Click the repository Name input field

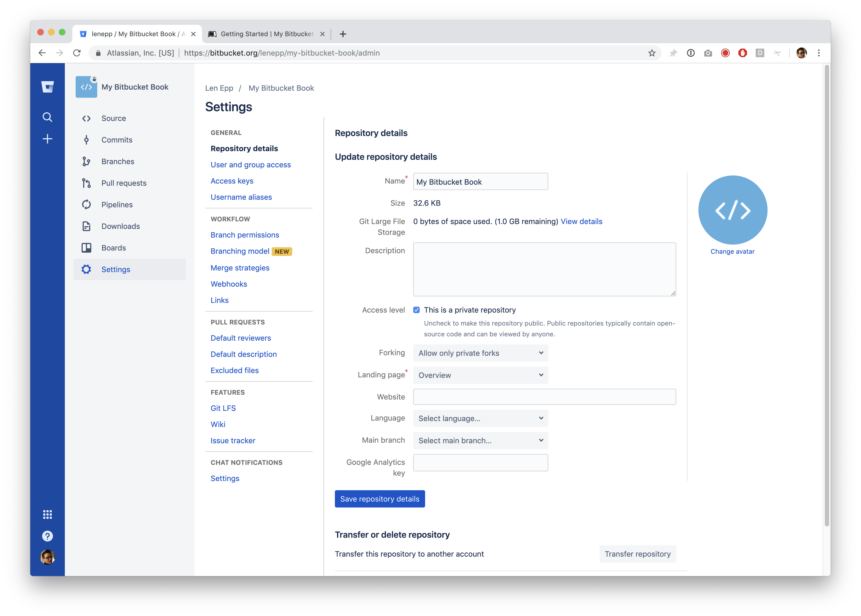(480, 182)
